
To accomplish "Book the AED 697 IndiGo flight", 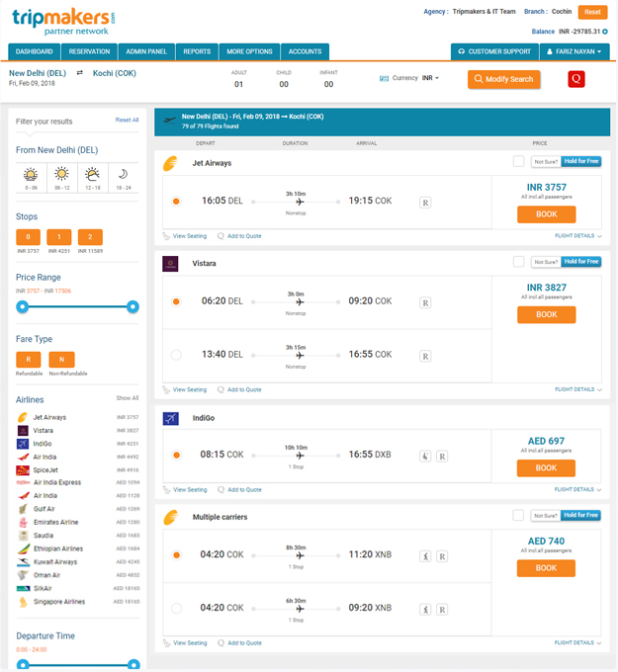I will tap(546, 468).
